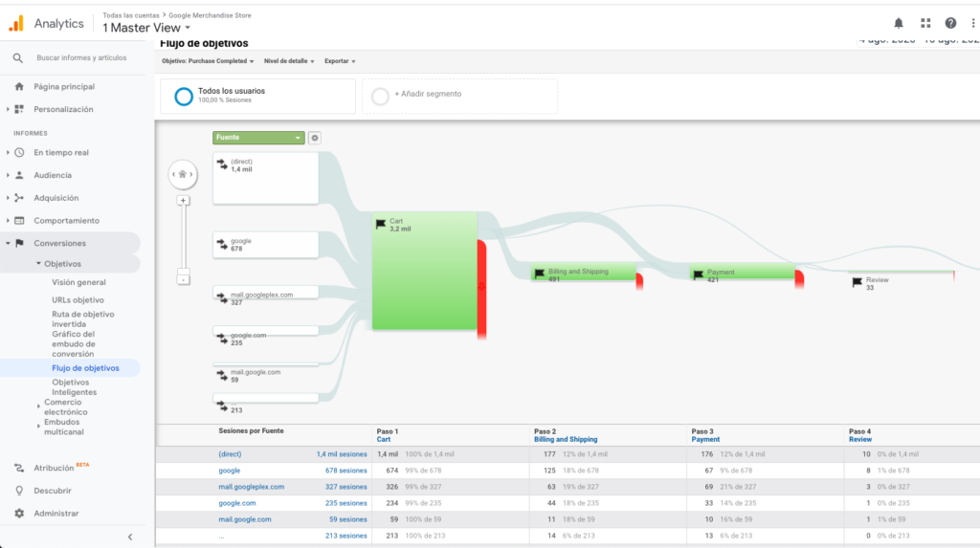Open Visión general report
The height and width of the screenshot is (548, 980).
[x=78, y=282]
